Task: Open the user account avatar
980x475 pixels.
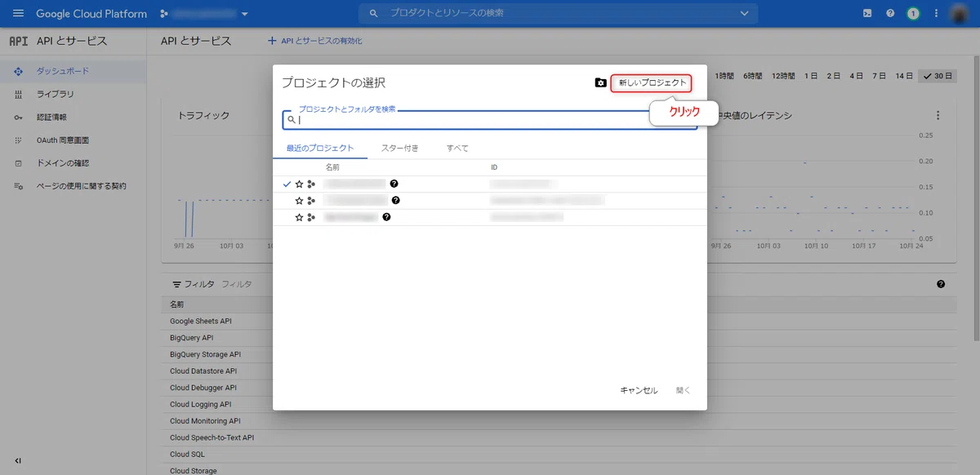Action: pos(960,14)
